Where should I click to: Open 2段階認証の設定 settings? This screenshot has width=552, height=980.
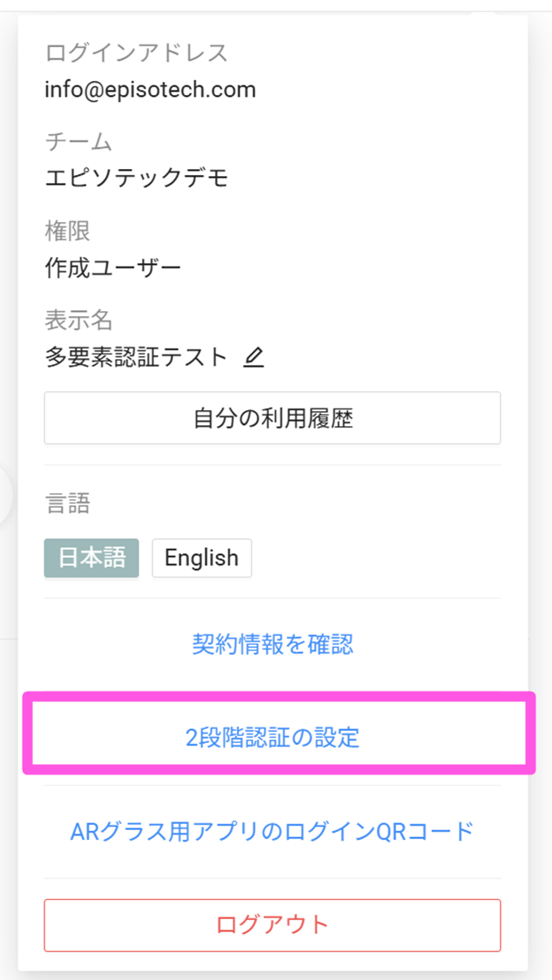[273, 738]
